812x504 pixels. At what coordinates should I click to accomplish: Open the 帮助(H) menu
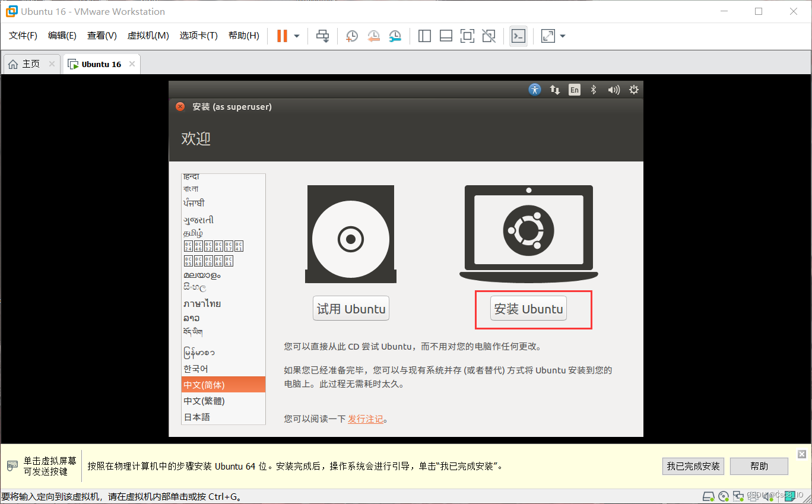[x=244, y=36]
